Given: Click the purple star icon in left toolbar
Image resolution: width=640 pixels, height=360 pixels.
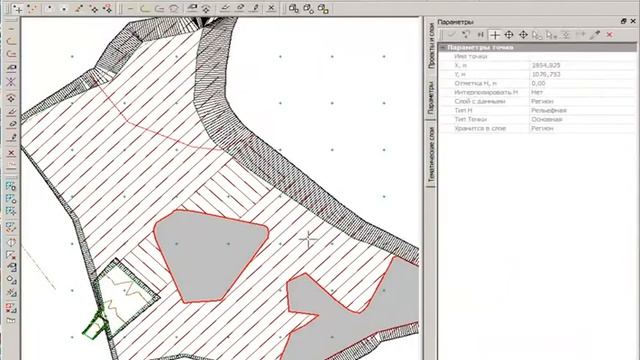Looking at the screenshot, I should (x=11, y=82).
